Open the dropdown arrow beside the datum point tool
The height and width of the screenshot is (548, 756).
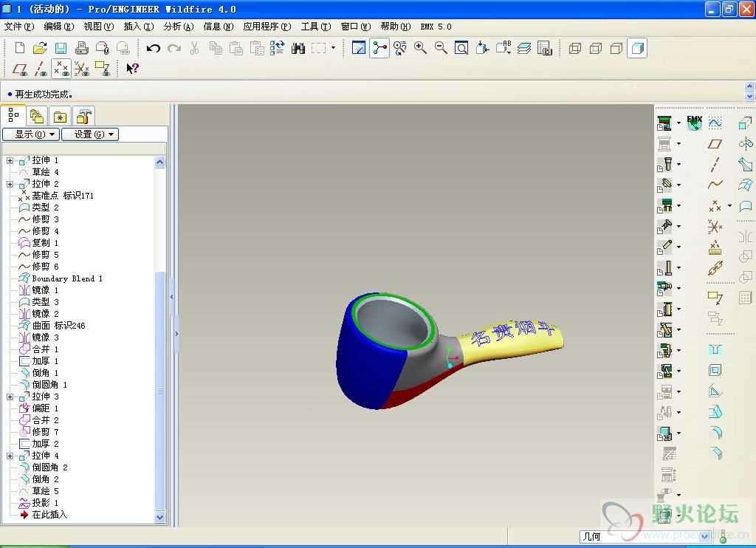(x=729, y=205)
